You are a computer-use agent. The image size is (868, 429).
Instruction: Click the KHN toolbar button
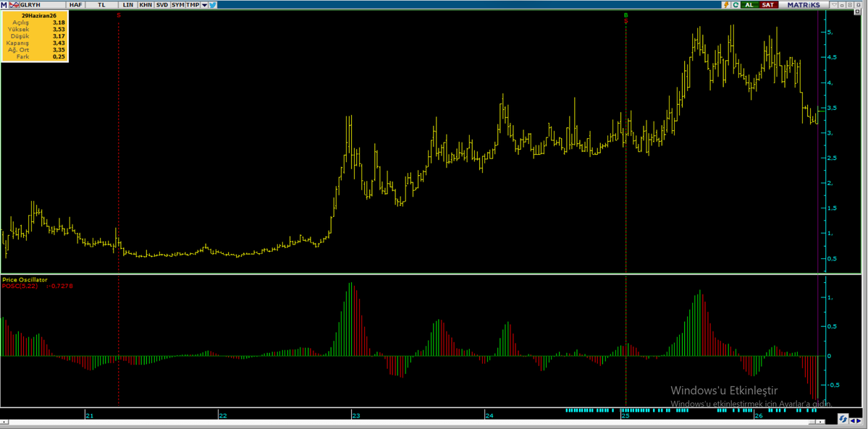(145, 4)
